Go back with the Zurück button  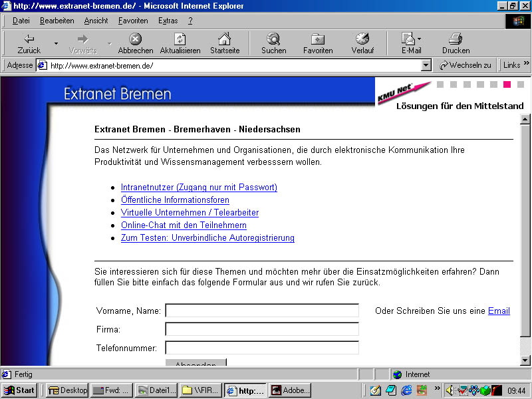point(29,43)
